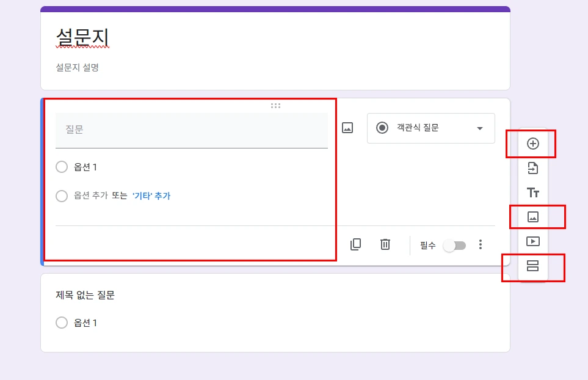
Task: Click the '기타' 추가 link
Action: (151, 196)
